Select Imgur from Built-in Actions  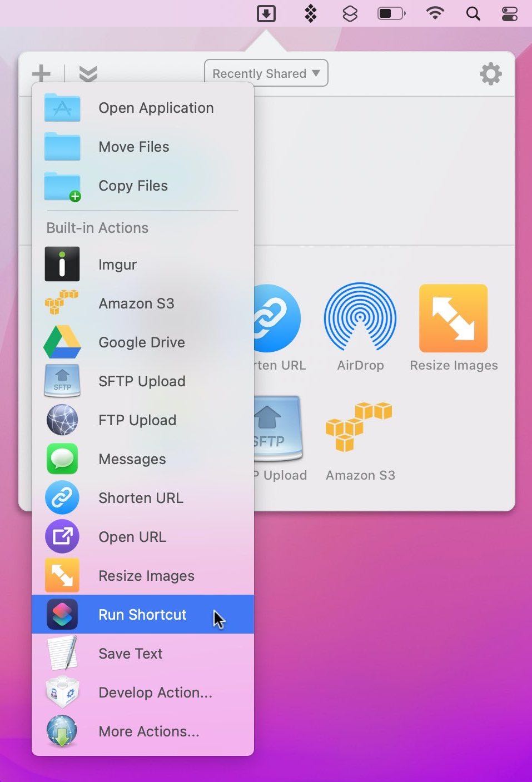(x=117, y=265)
